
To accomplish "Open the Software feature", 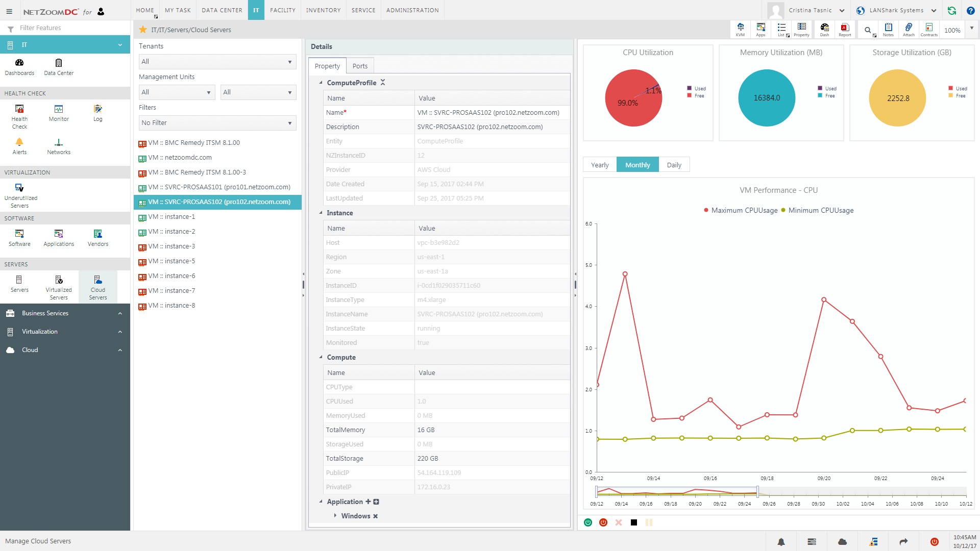I will point(19,238).
